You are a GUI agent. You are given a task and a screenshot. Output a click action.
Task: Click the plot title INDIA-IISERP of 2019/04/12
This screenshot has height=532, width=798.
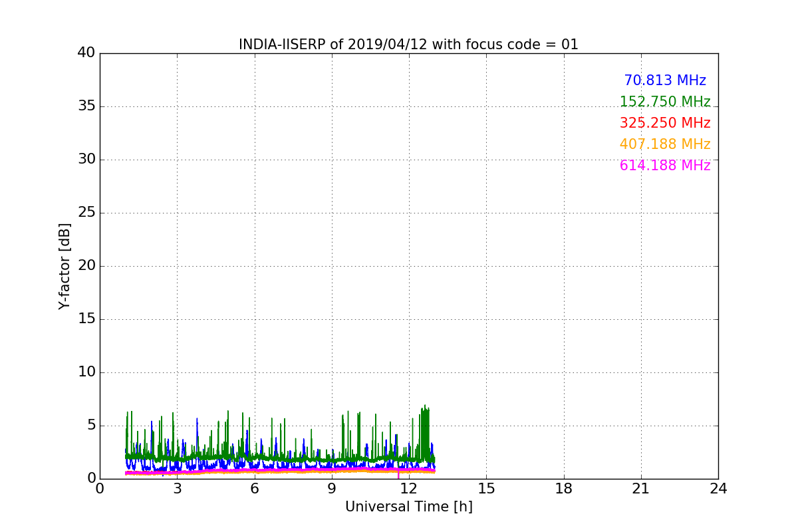pyautogui.click(x=408, y=45)
